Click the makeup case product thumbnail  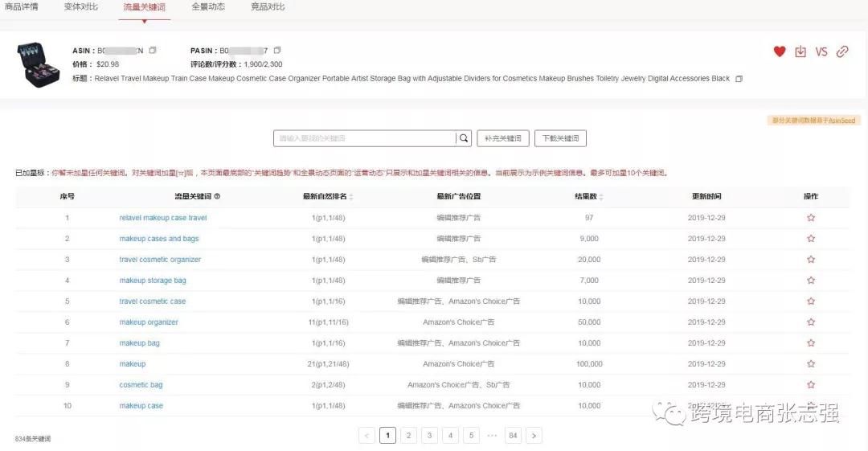39,65
